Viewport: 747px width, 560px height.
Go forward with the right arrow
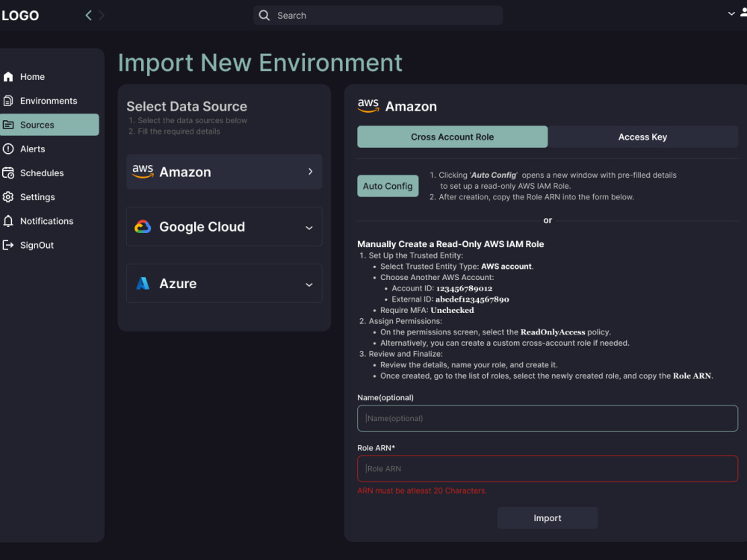coord(101,15)
